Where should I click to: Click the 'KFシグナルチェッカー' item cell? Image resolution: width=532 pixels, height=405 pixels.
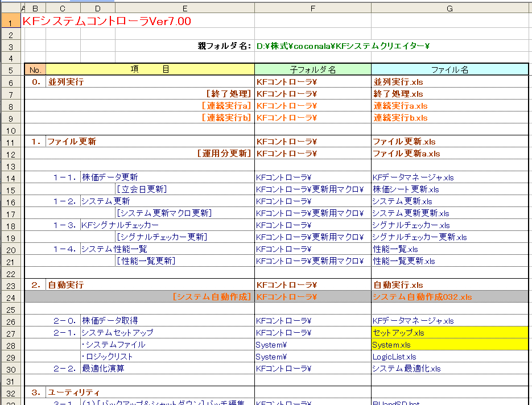(119, 225)
